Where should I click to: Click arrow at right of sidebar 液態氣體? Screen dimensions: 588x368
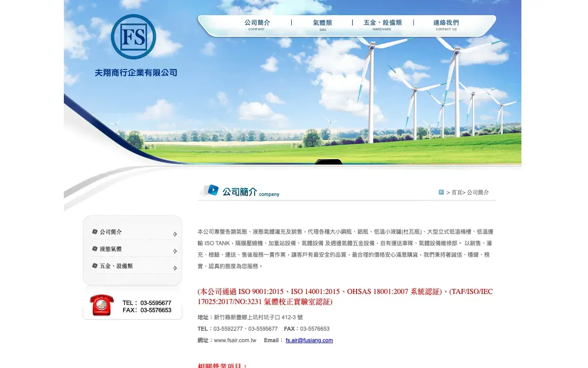175,251
